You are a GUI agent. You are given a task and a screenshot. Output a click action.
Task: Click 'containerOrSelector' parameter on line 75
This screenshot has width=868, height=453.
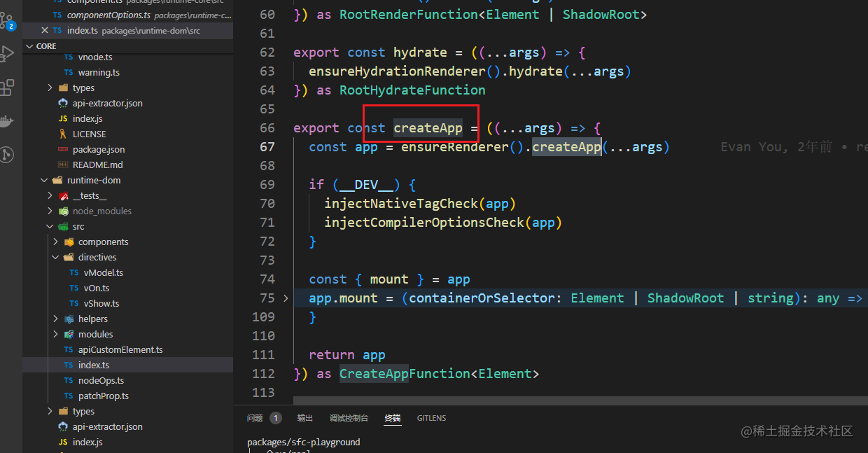tap(482, 298)
